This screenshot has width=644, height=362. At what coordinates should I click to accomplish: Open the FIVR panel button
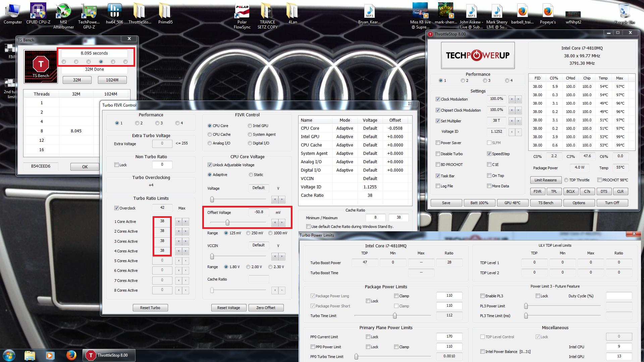pos(537,191)
